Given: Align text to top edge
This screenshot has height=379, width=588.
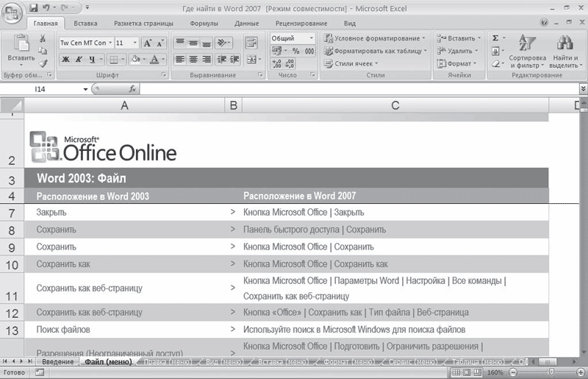Looking at the screenshot, I should [180, 43].
